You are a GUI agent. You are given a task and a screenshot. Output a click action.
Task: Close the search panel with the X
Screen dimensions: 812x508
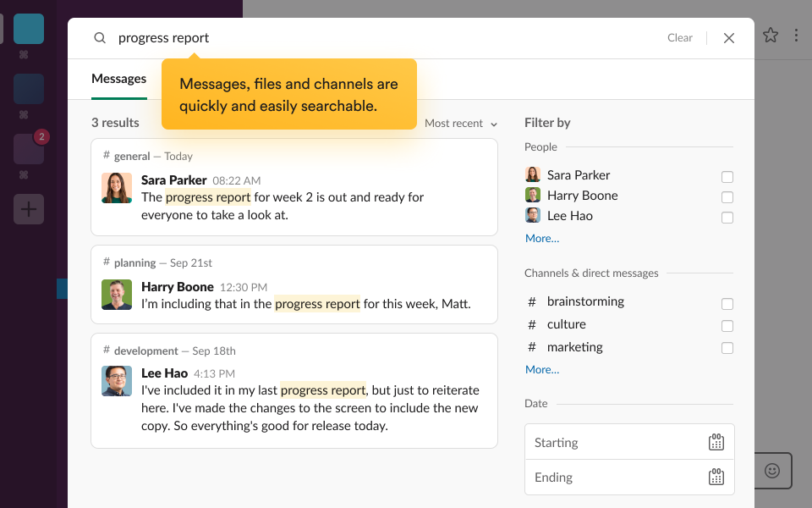coord(728,37)
